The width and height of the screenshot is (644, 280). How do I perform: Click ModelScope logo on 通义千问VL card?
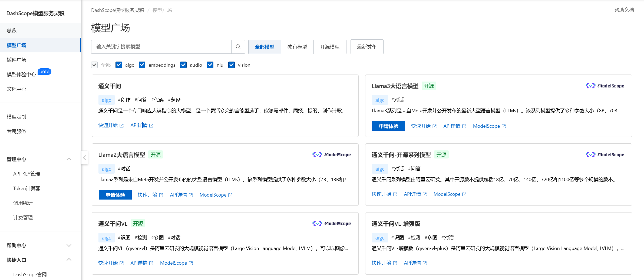pos(332,224)
